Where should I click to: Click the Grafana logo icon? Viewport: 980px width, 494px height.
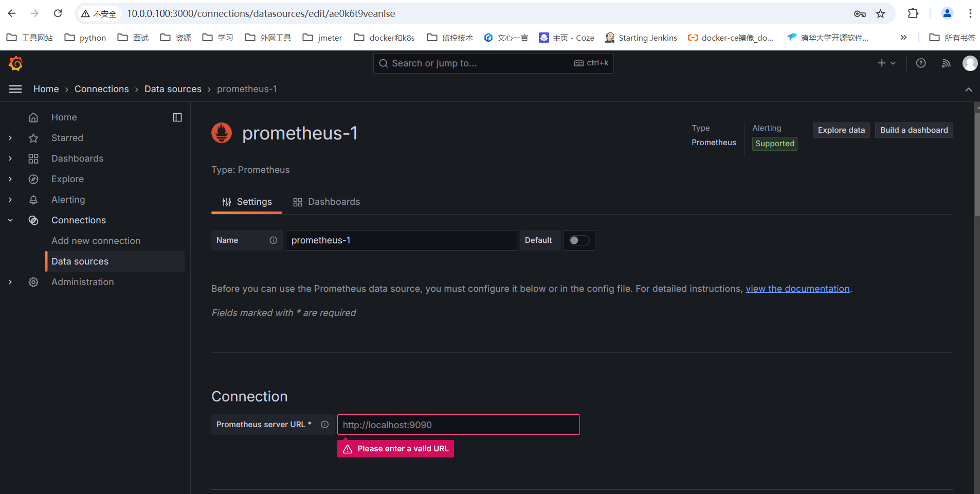(x=16, y=63)
